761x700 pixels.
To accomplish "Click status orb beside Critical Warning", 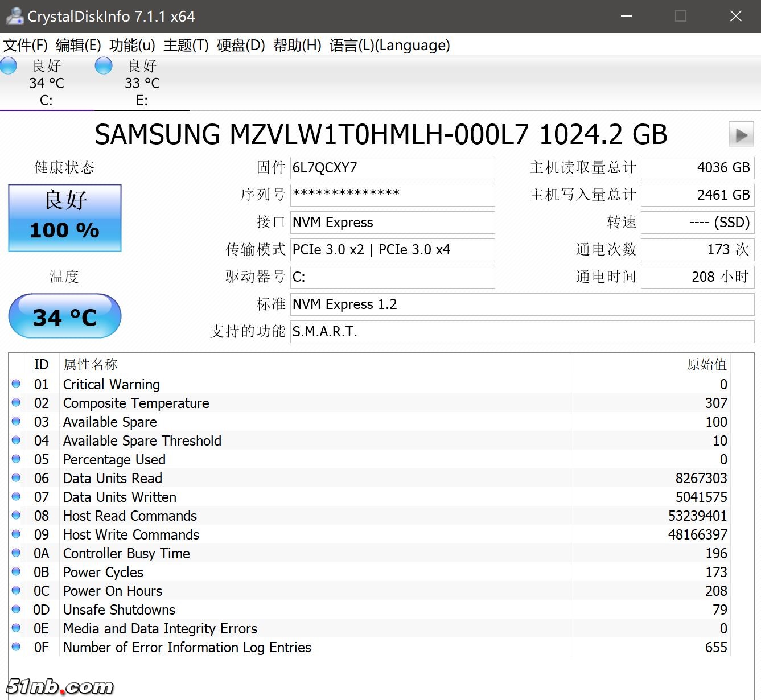I will pos(16,384).
